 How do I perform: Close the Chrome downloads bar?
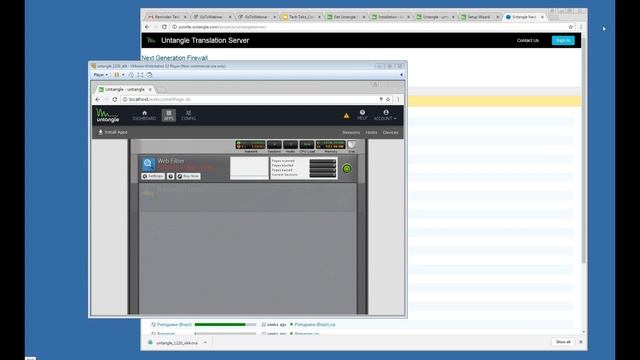(580, 342)
